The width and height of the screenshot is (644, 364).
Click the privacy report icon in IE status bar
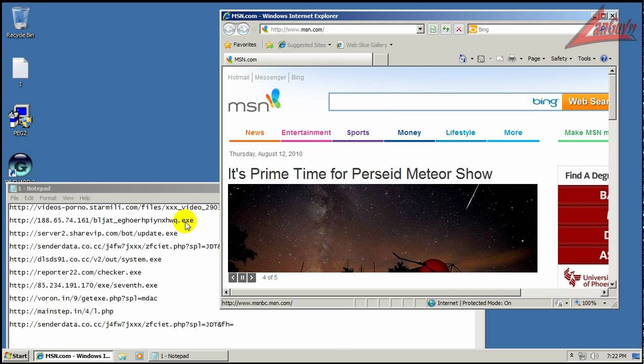coord(559,303)
